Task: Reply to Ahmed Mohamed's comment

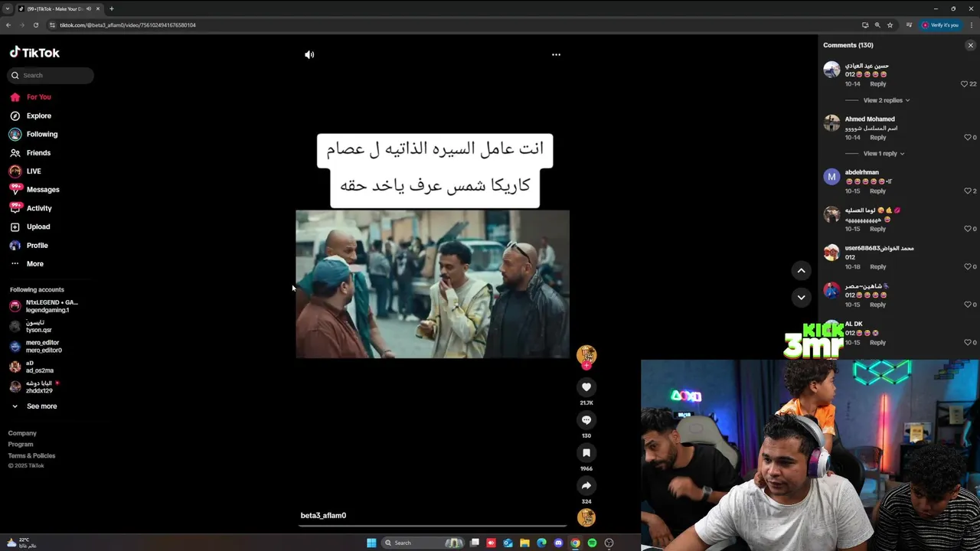Action: point(878,138)
